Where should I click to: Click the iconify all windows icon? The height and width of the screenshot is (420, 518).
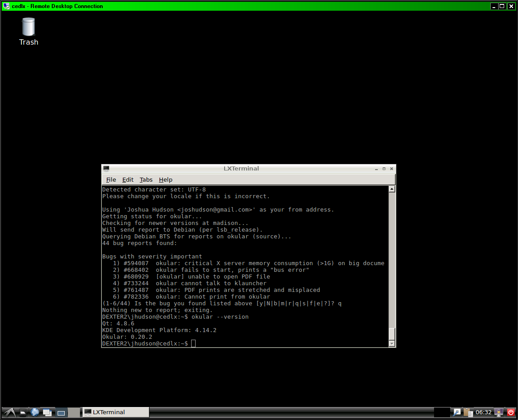click(x=47, y=412)
